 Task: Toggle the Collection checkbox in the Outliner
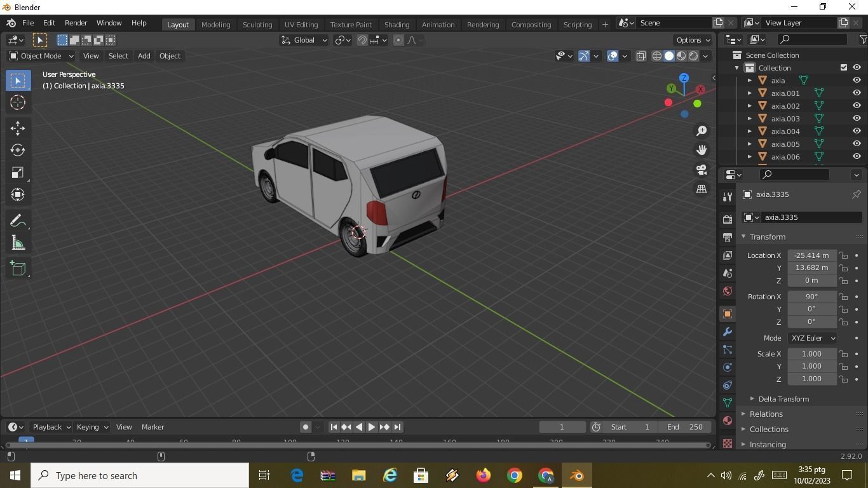(x=844, y=67)
